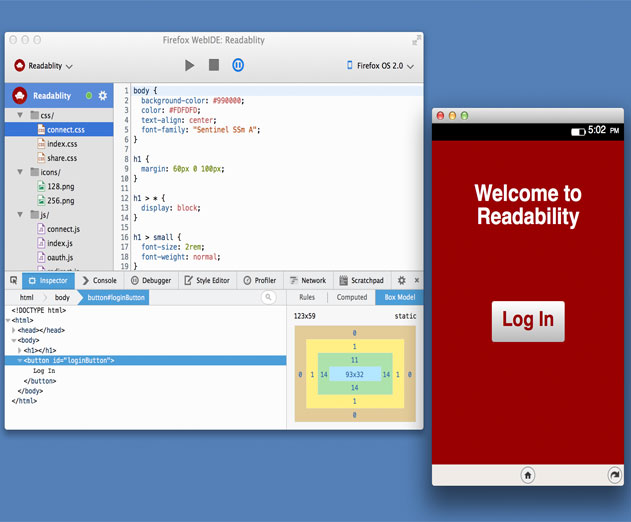
Task: Open connect.js file
Action: coord(64,229)
